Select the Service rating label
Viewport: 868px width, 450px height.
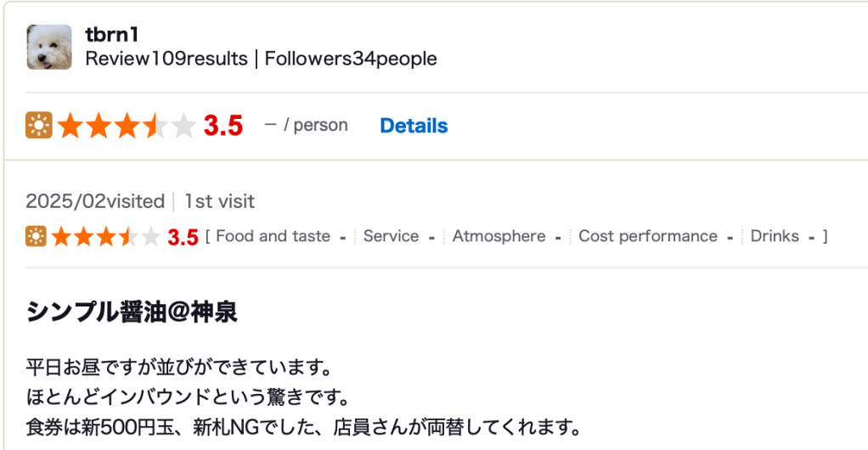pyautogui.click(x=391, y=236)
